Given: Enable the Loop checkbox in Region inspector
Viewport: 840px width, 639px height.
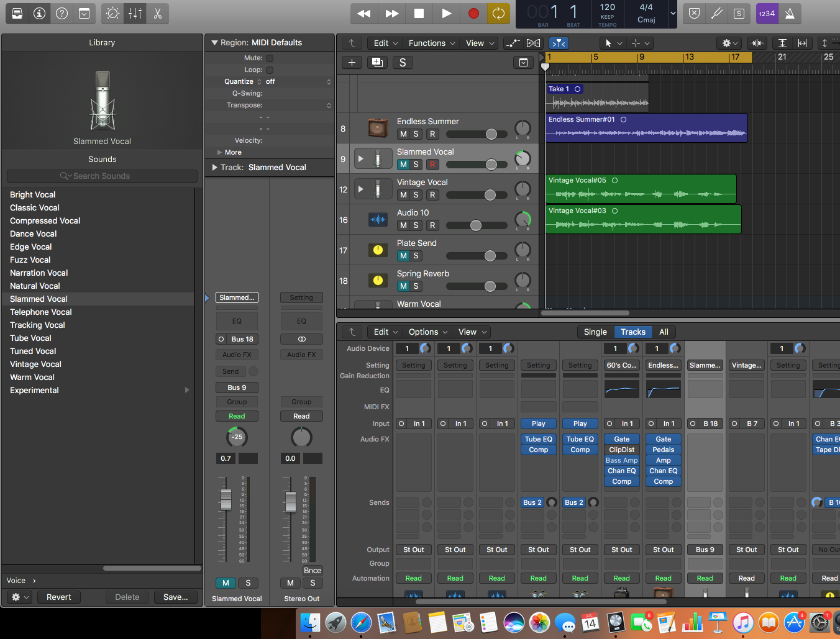Looking at the screenshot, I should [270, 70].
